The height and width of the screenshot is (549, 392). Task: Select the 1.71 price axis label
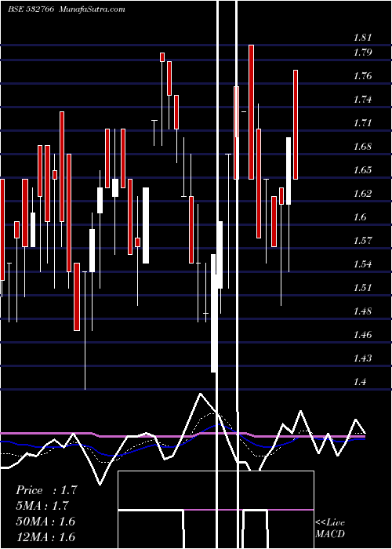pos(362,123)
